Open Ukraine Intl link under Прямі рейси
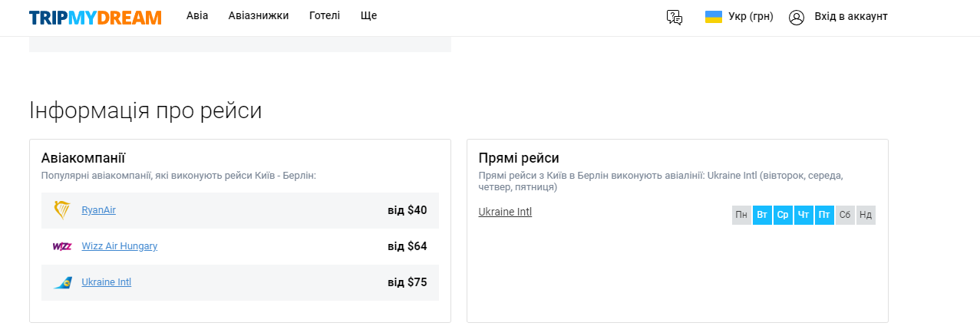980x336 pixels. (x=505, y=212)
